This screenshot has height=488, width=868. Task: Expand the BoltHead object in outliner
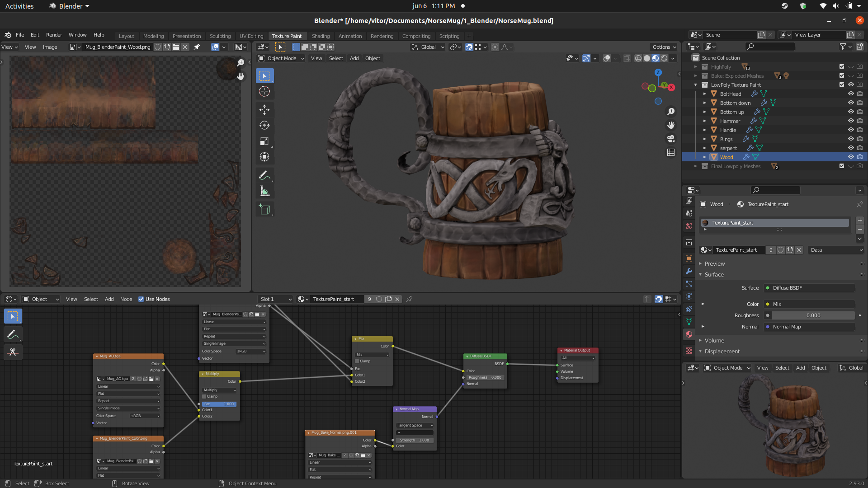coord(704,94)
